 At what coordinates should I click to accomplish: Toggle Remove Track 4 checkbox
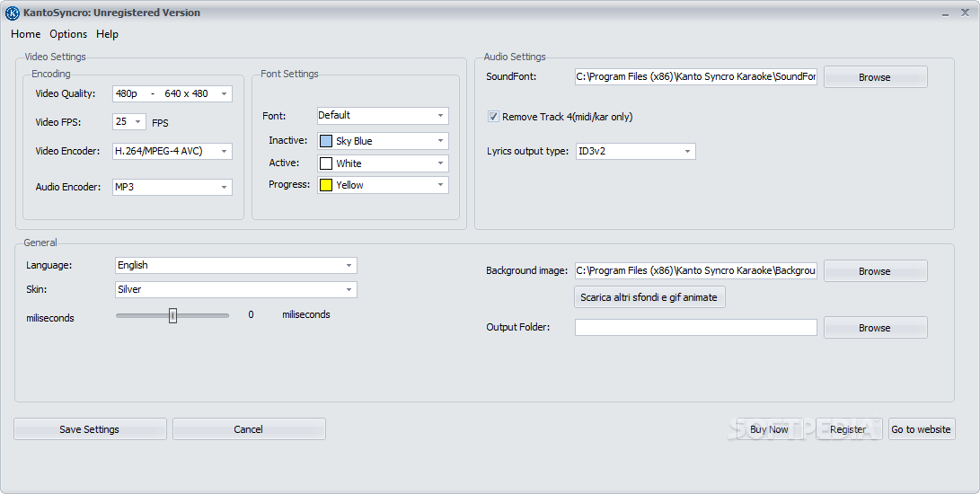(494, 116)
